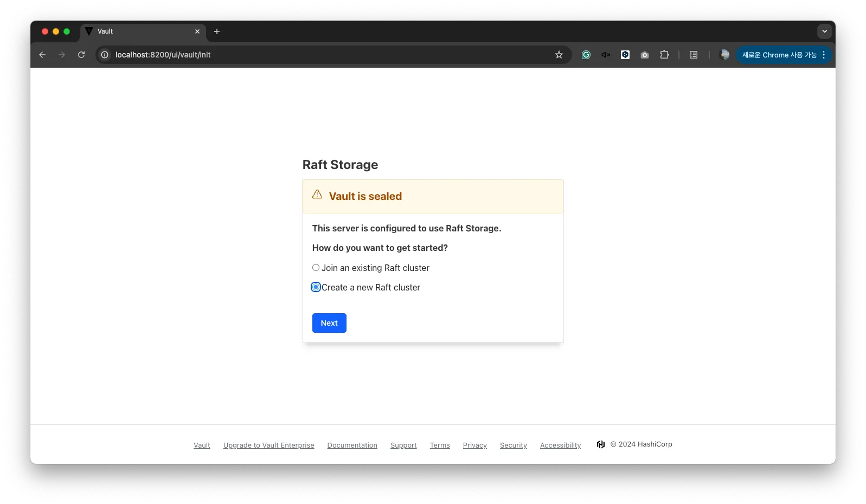Image resolution: width=866 pixels, height=504 pixels.
Task: Open the Support footer link
Action: tap(403, 445)
